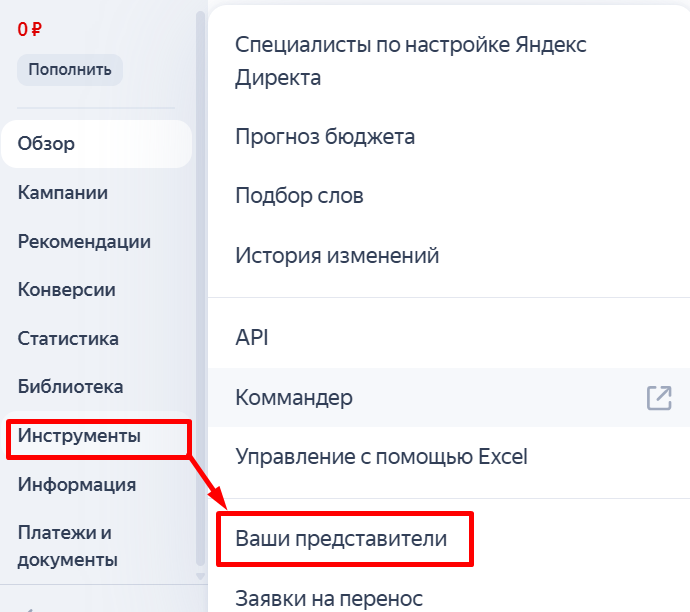Click the sidebar scrollbar down arrow
This screenshot has height=612, width=690.
point(200,576)
